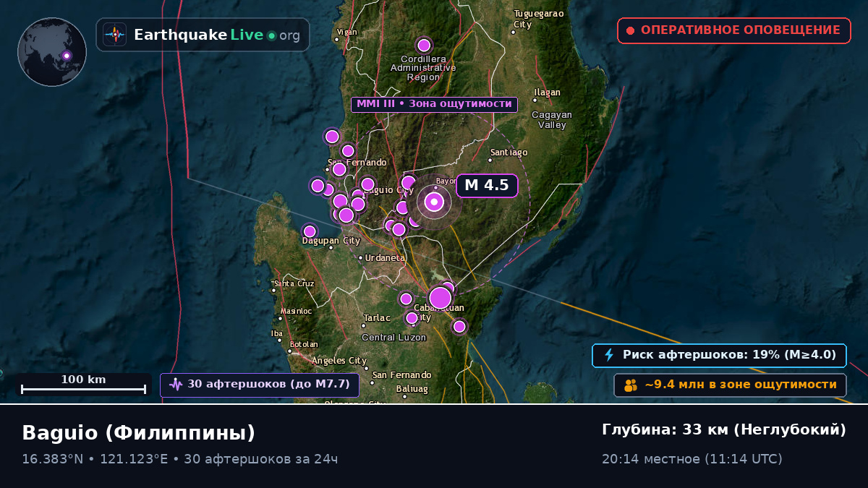Click the Tuguegarao City map label
Viewport: 868px width, 488px height.
click(538, 19)
